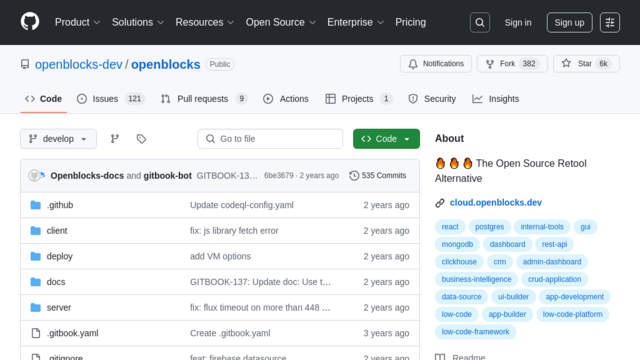Open the server folder
This screenshot has height=360, width=640.
(59, 307)
